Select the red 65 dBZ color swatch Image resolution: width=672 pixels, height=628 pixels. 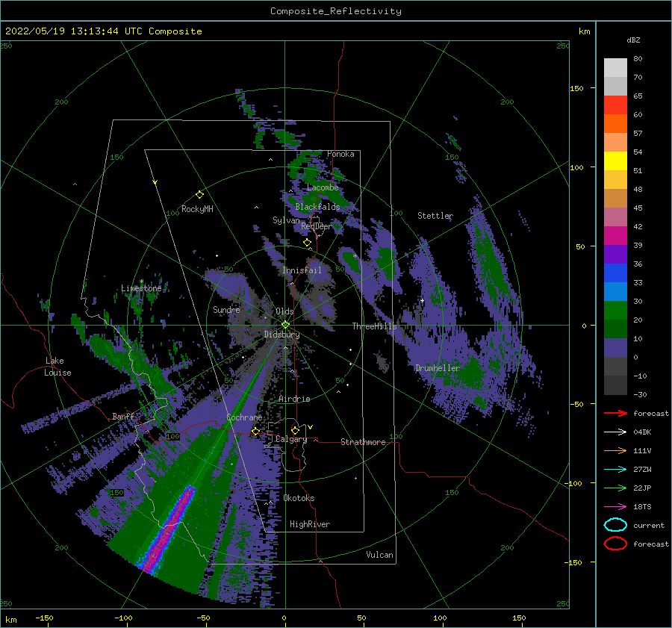pos(615,105)
